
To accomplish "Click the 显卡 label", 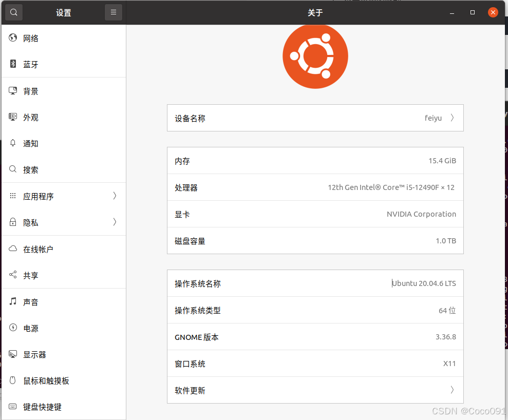I will point(182,214).
